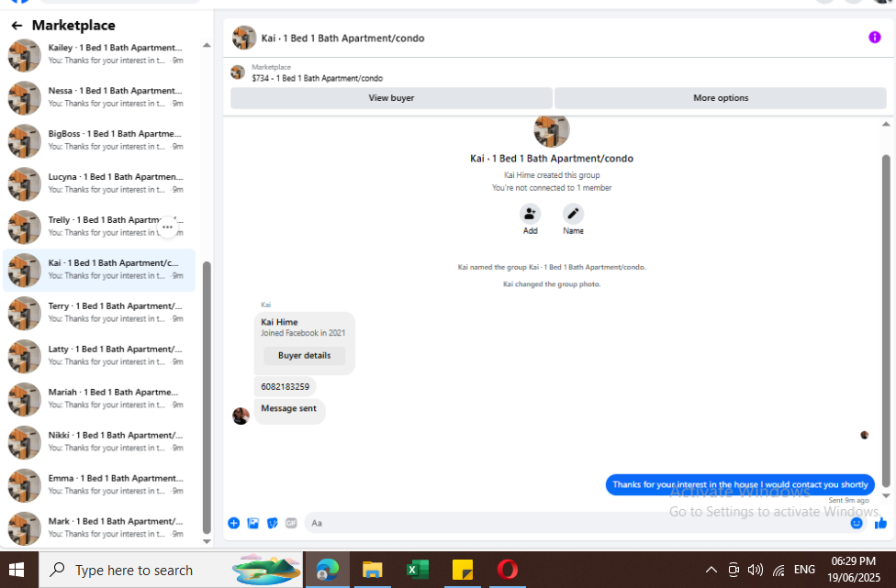Open Nessa's apartment conversation

click(99, 97)
